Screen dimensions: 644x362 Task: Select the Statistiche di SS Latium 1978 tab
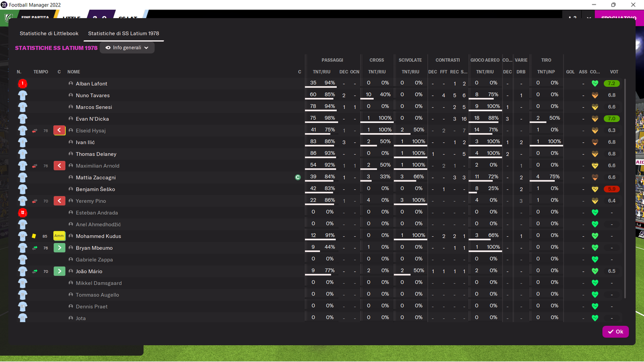click(124, 33)
